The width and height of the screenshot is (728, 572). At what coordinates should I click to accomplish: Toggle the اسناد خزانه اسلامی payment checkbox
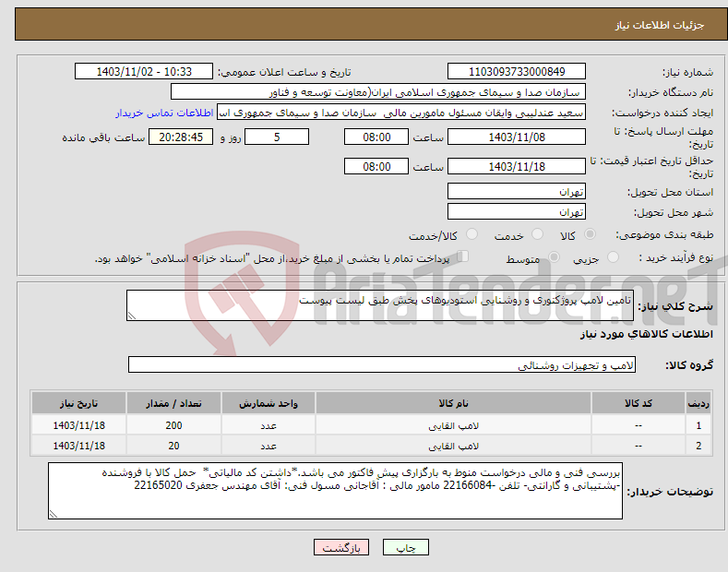click(x=462, y=256)
